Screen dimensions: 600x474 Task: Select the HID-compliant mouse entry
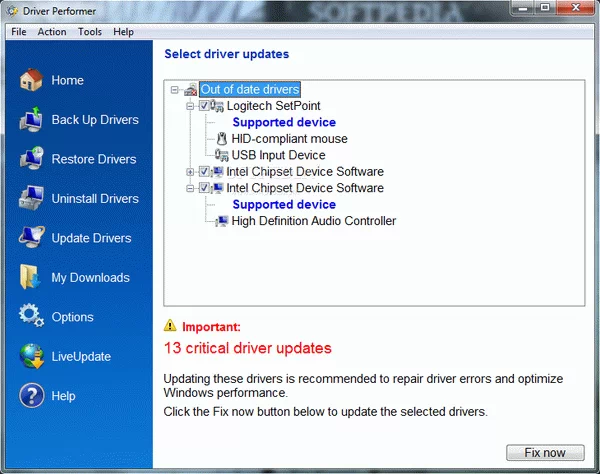[x=289, y=138]
